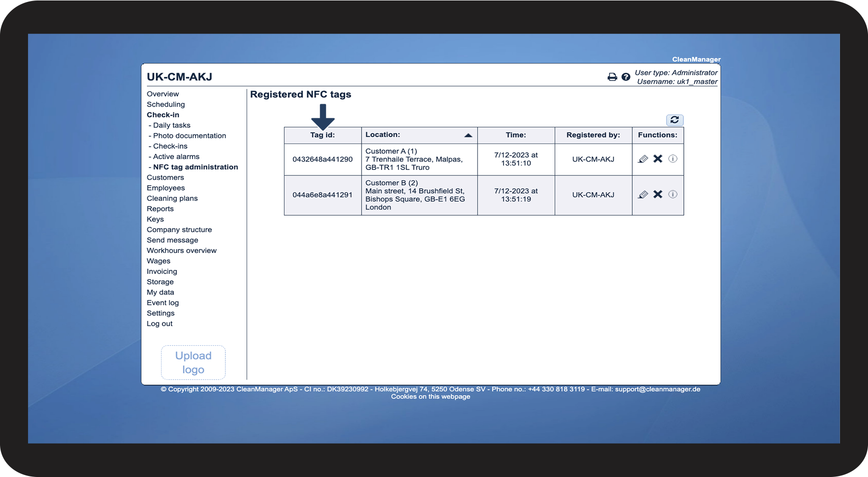This screenshot has height=477, width=868.
Task: Edit the tag 044a6e8a441291 row
Action: [643, 195]
